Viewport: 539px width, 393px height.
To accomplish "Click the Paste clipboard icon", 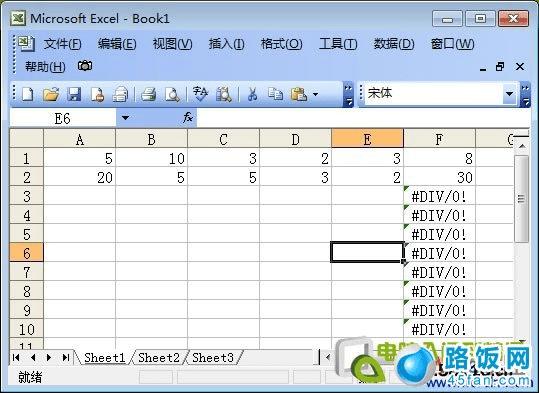I will (298, 94).
